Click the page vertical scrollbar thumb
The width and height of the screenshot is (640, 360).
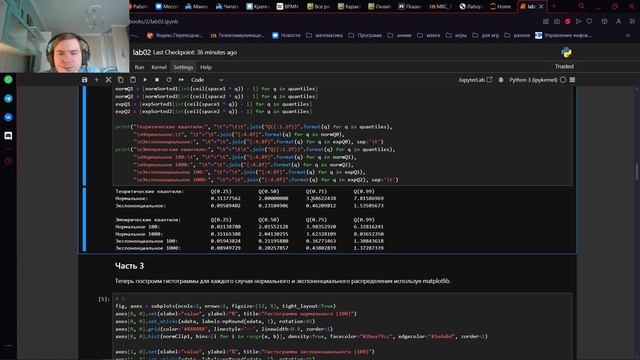tap(636, 171)
